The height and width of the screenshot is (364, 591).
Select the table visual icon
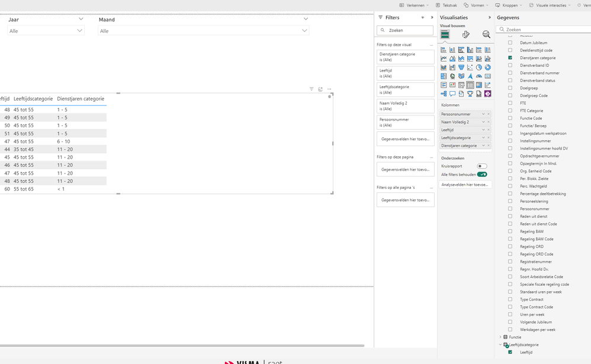coord(470,85)
